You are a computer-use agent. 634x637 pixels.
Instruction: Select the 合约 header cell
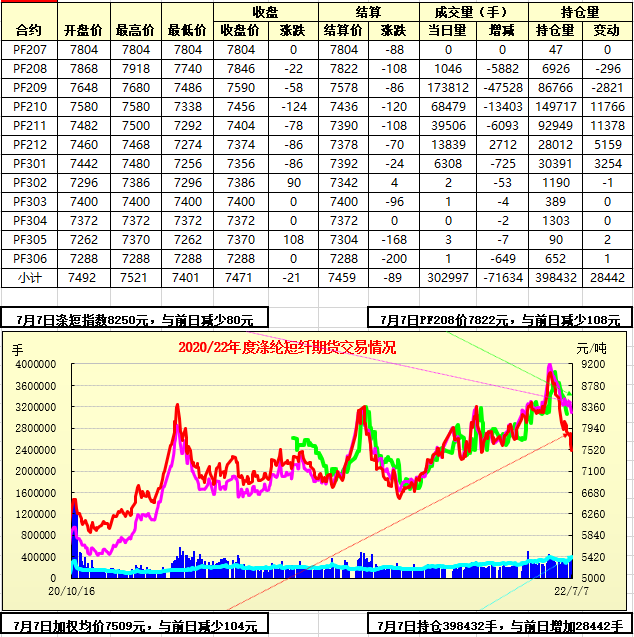pos(30,30)
